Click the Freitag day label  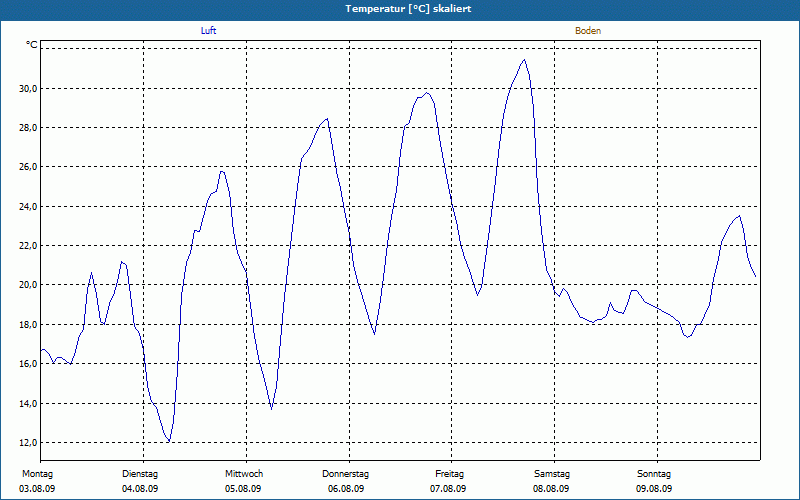(x=449, y=474)
